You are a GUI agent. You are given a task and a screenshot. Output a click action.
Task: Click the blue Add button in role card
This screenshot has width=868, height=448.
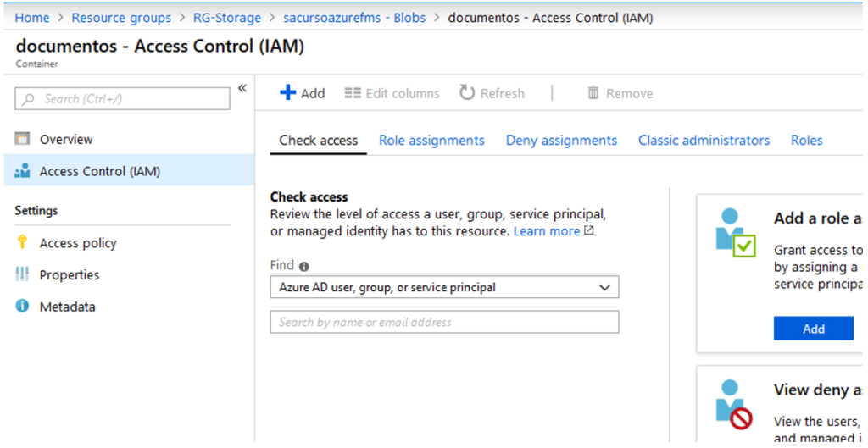813,329
